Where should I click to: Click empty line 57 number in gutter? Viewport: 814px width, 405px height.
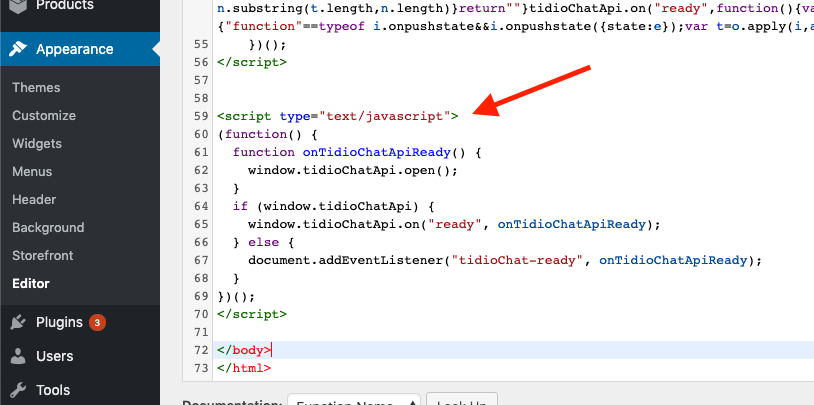coord(200,80)
